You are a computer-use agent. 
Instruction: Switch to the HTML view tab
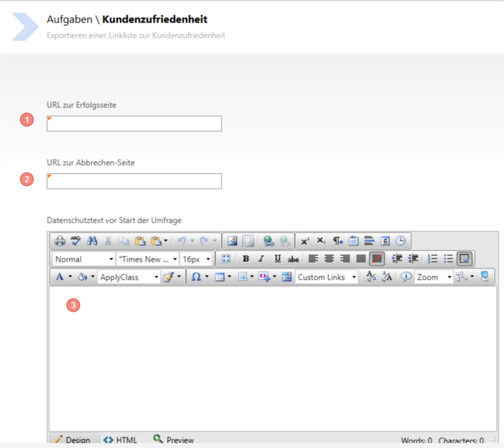[x=121, y=440]
